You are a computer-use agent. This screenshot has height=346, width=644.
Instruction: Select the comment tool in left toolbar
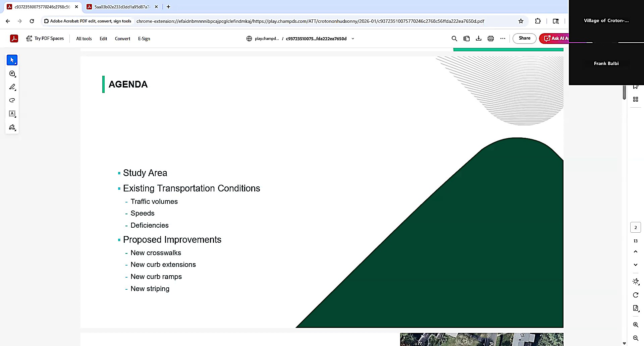point(12,74)
